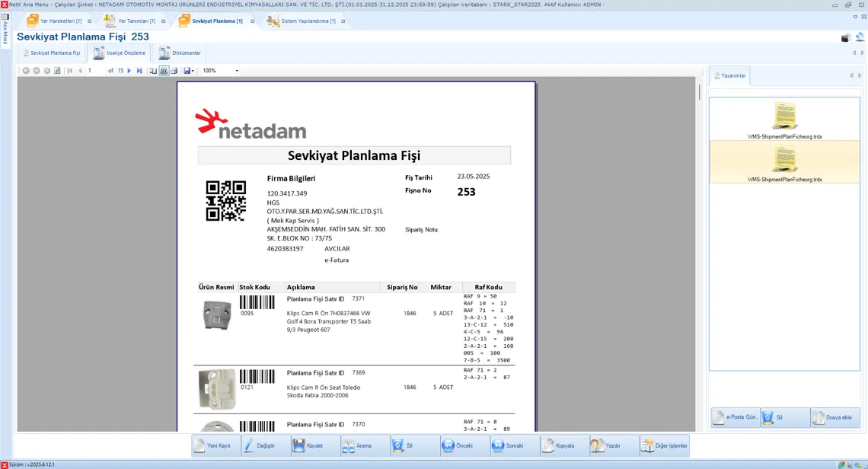Expand the Ana Menü side panel

click(5, 30)
